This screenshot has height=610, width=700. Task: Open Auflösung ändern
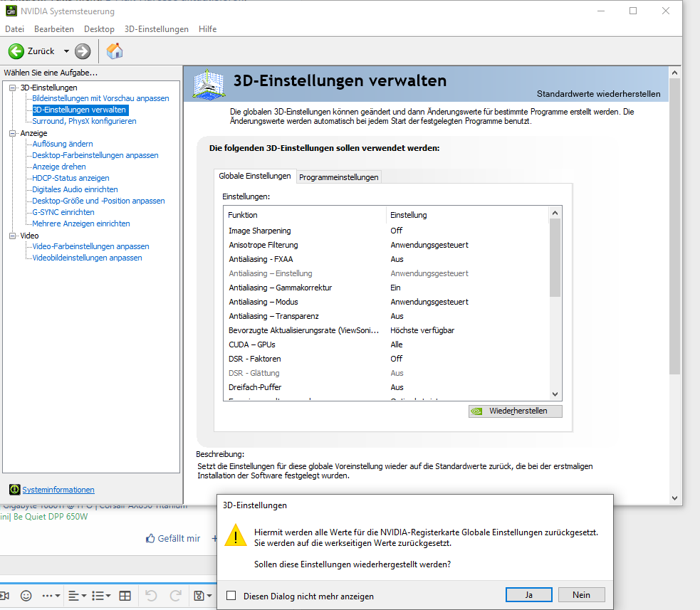click(x=63, y=144)
